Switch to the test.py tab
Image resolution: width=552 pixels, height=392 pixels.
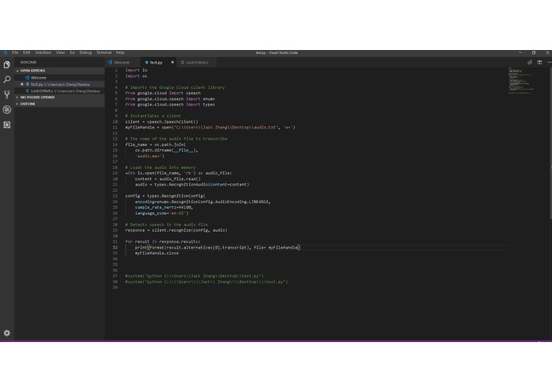156,62
